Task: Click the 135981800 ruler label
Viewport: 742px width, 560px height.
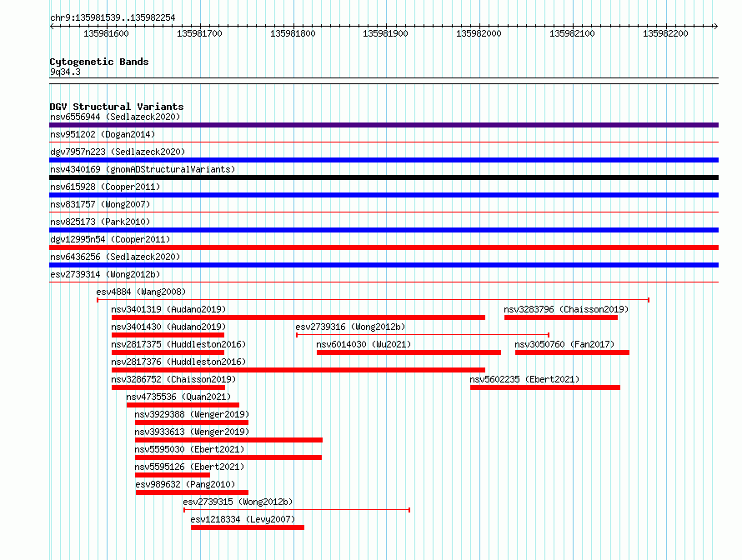Action: pyautogui.click(x=293, y=33)
